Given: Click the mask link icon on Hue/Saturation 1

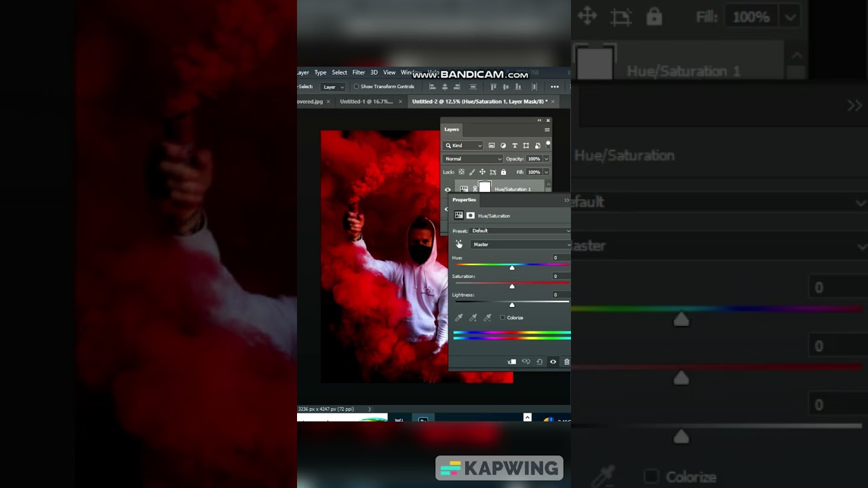Looking at the screenshot, I should tap(475, 189).
